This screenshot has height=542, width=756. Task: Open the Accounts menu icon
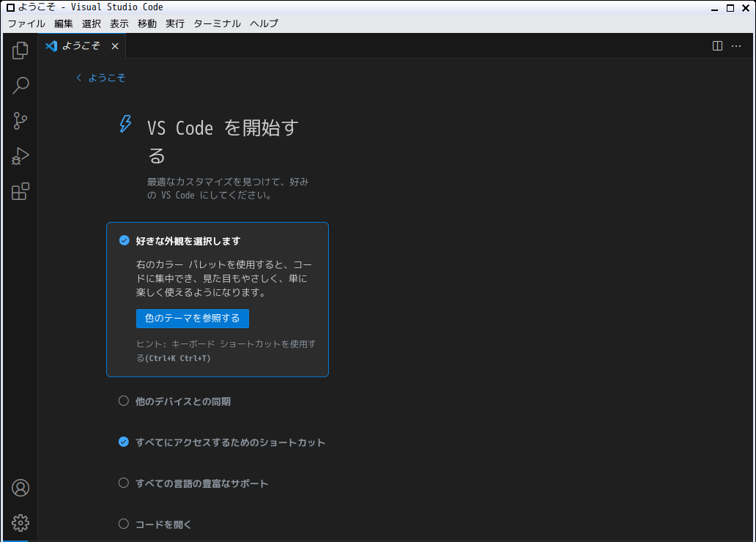[x=21, y=488]
